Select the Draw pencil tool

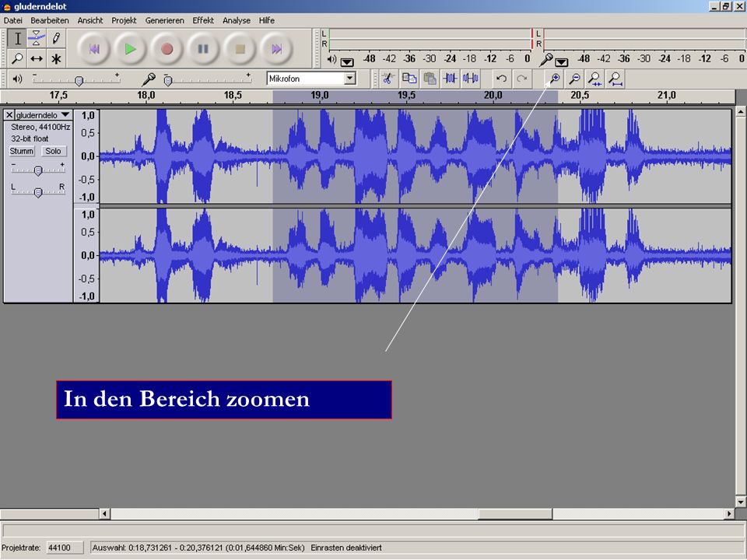tap(56, 38)
